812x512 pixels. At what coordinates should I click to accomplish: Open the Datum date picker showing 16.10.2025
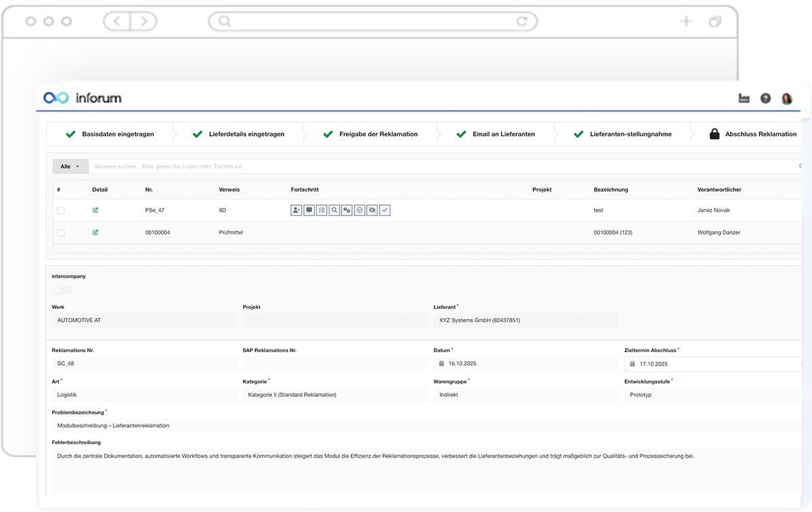coord(474,363)
